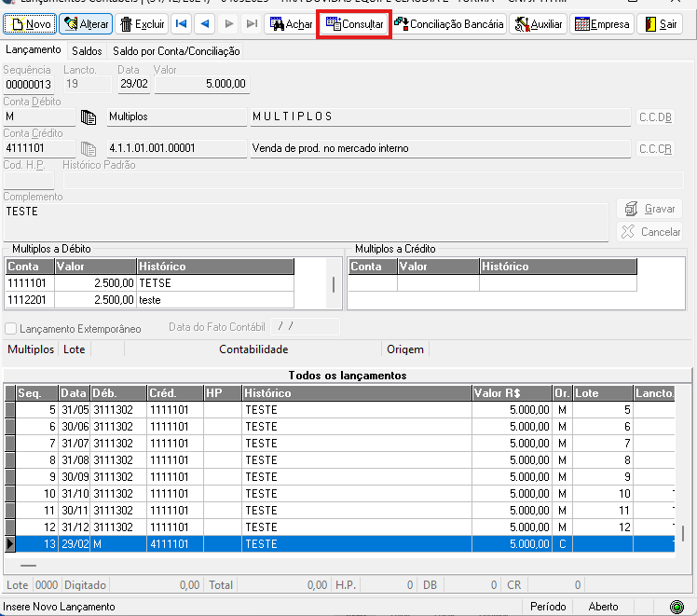
Task: Toggle Lançamento Extemporâneo checkbox
Action: tap(10, 329)
